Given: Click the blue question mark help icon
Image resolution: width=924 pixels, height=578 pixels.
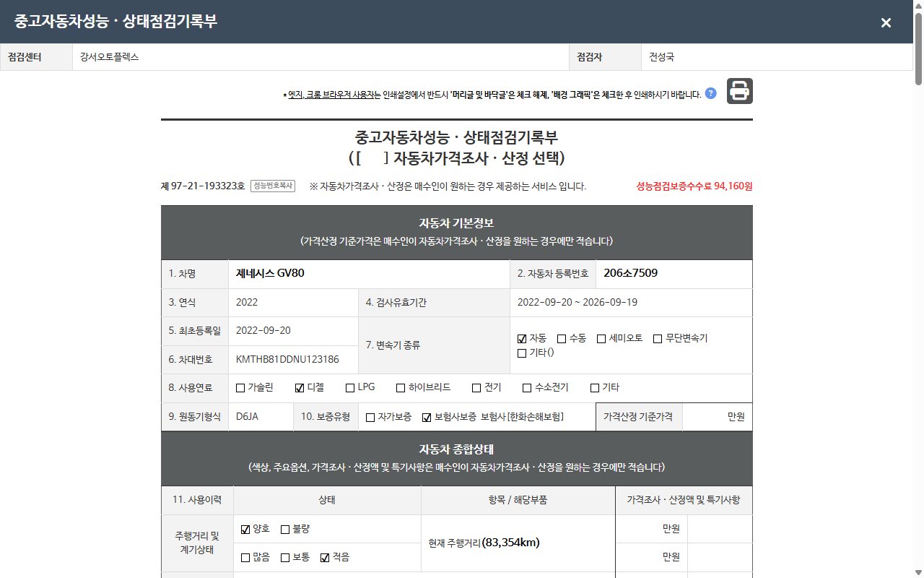Looking at the screenshot, I should [710, 93].
